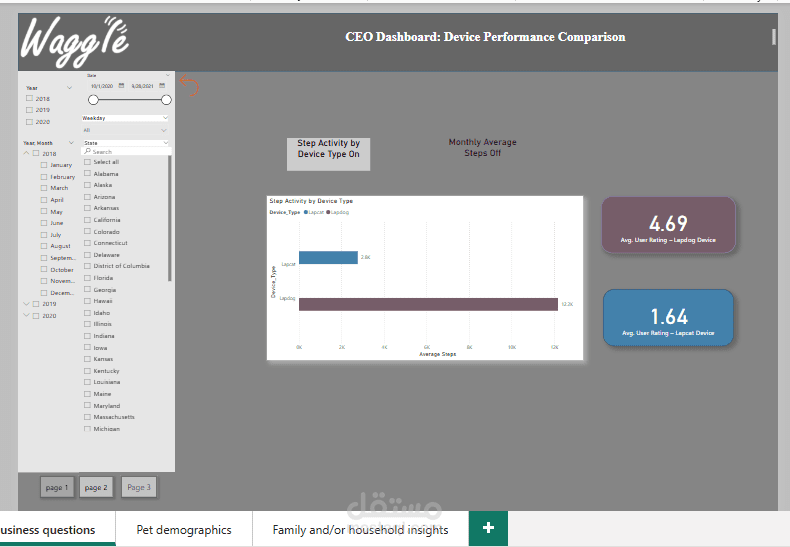Check the January month checkbox
Viewport: 790px width, 547px height.
[x=44, y=165]
